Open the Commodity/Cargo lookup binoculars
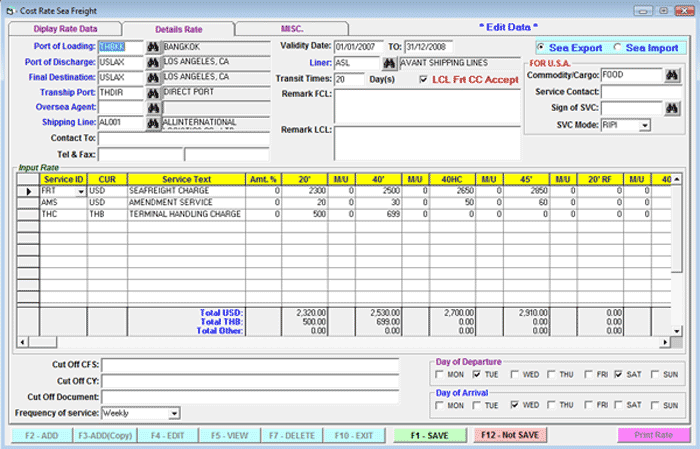The height and width of the screenshot is (449, 700). click(x=672, y=76)
